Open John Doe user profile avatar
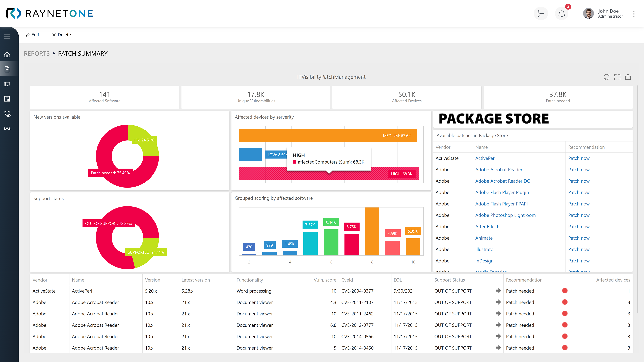Viewport: 644px width, 362px height. coord(588,13)
